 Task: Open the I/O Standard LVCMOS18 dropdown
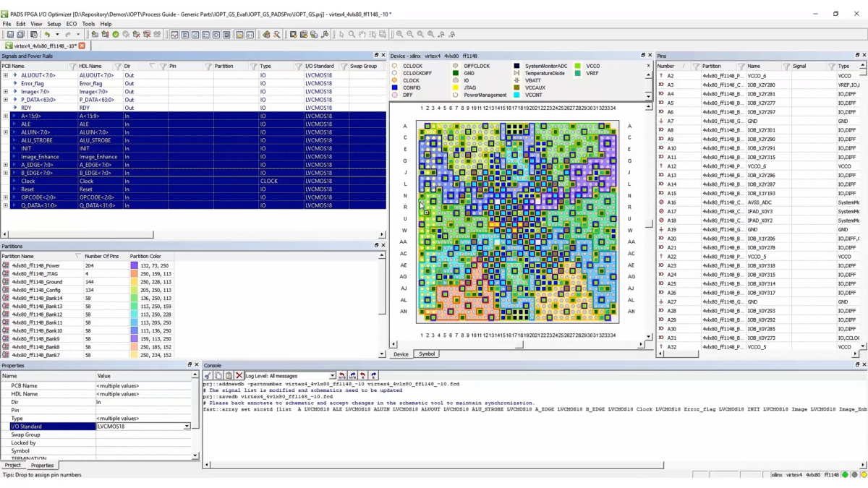pyautogui.click(x=187, y=427)
